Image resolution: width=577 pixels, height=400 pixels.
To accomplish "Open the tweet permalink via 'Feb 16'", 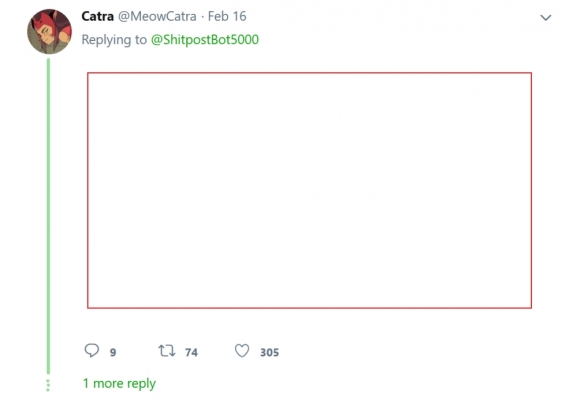I will (227, 16).
